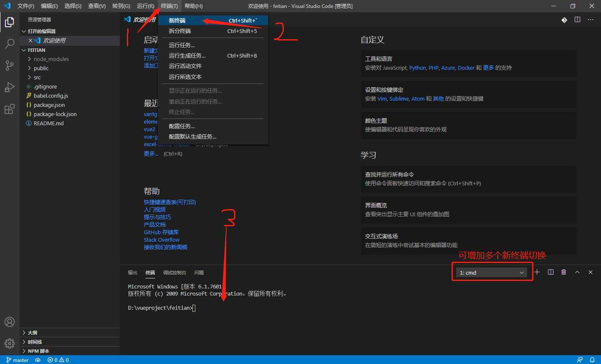
Task: Add a new terminal with plus icon
Action: 537,272
